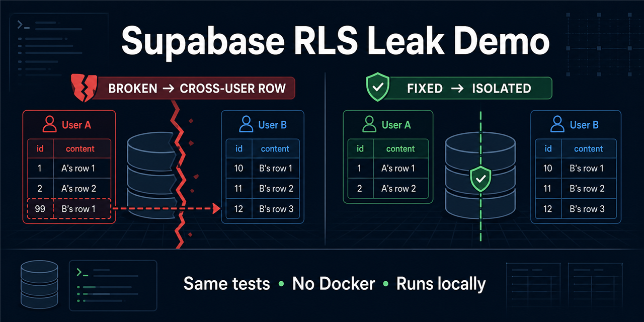Click green 'User A' label in Fixed panel
Image resolution: width=644 pixels, height=322 pixels.
point(396,125)
